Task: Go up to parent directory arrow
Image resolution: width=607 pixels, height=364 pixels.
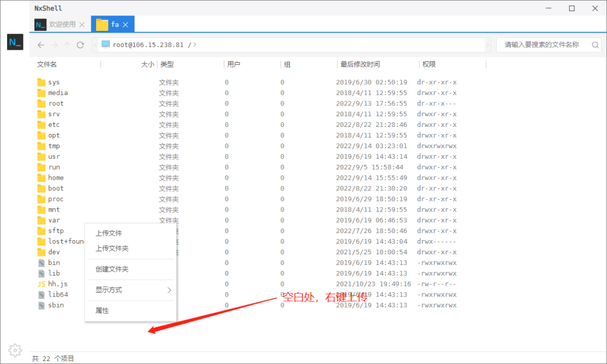Action: 67,45
